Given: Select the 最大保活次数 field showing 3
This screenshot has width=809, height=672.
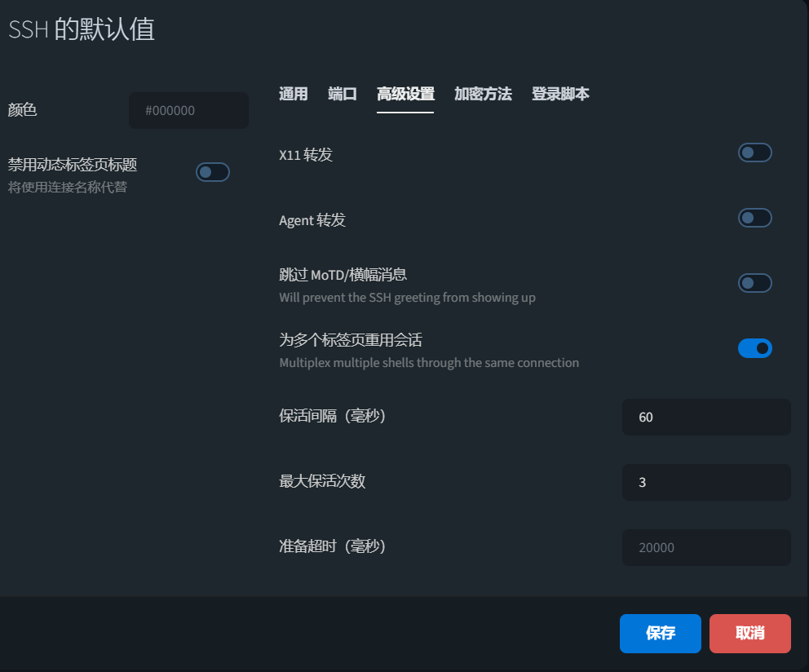Looking at the screenshot, I should click(705, 482).
